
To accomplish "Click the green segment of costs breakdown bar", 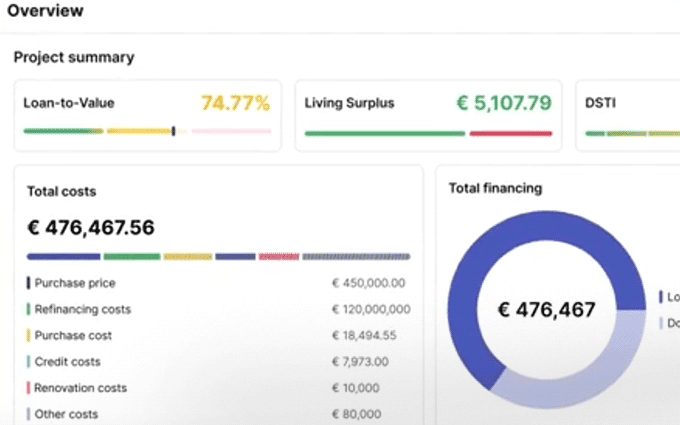I will pos(132,257).
